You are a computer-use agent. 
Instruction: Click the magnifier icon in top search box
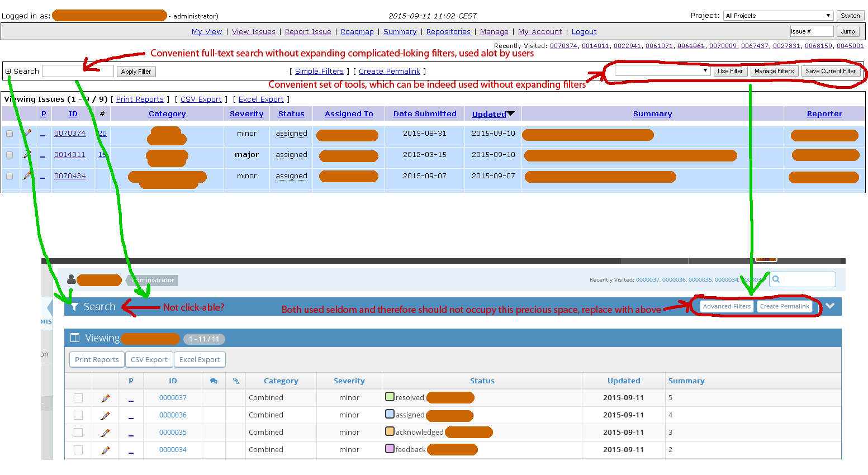pos(776,279)
